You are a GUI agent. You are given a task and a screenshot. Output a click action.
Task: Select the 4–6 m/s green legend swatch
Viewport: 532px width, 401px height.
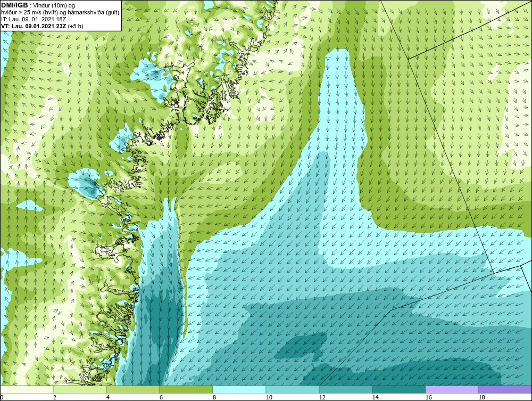coord(133,389)
